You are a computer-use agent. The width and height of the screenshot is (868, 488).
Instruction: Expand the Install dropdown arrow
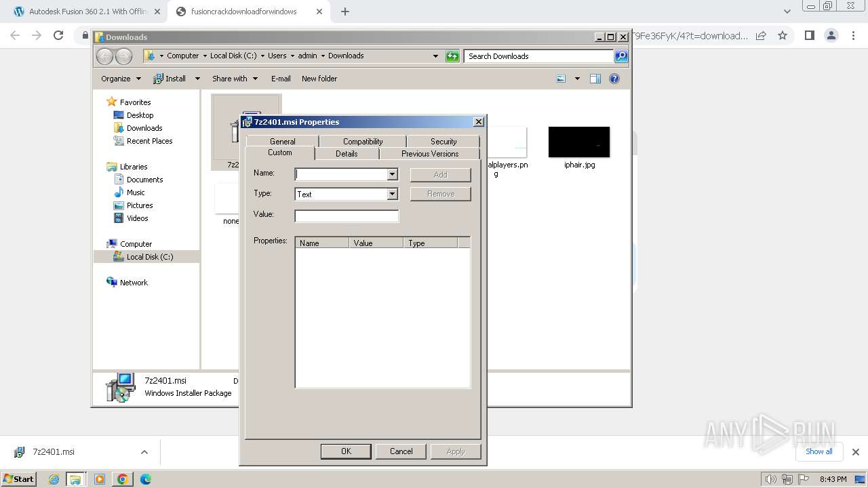(x=197, y=79)
